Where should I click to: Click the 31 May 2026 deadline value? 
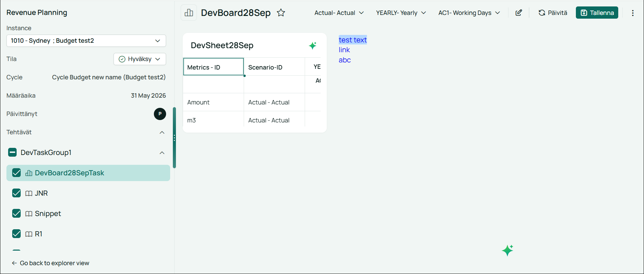pos(148,96)
